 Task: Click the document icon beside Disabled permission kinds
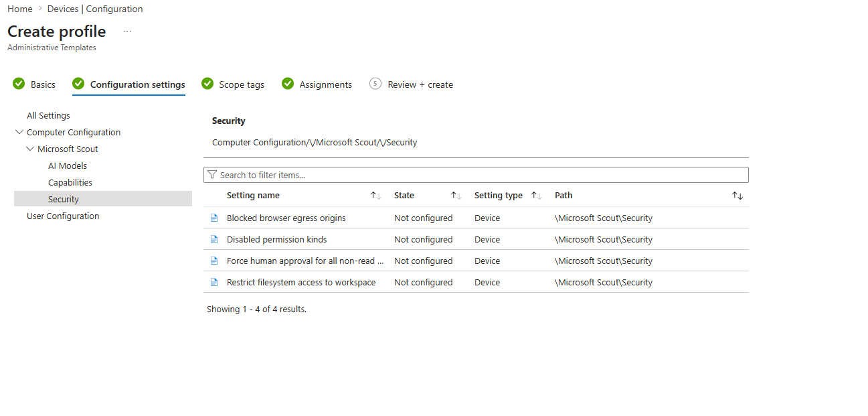(214, 240)
